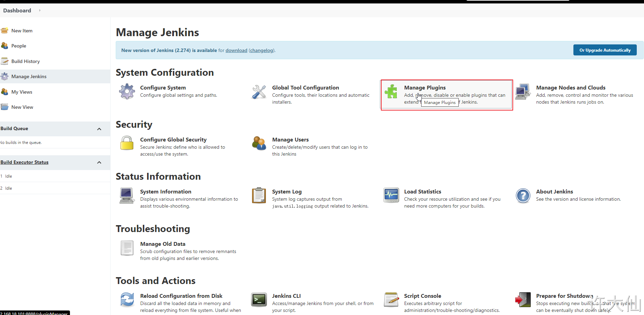The image size is (644, 315).
Task: Open the About Jenkins title link
Action: coord(554,192)
